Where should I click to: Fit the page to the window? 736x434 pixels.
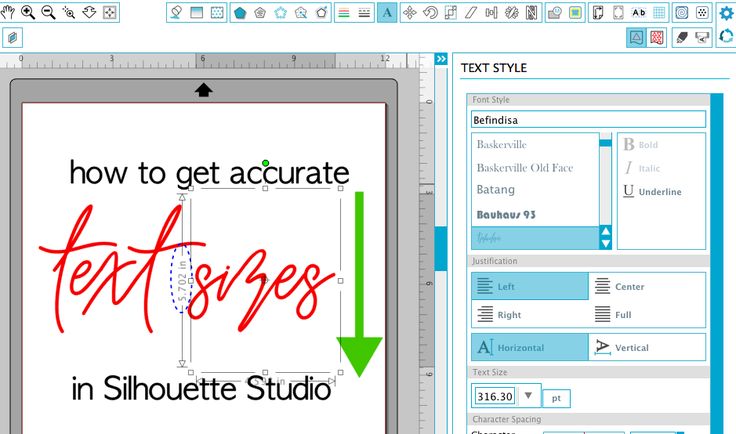point(109,12)
